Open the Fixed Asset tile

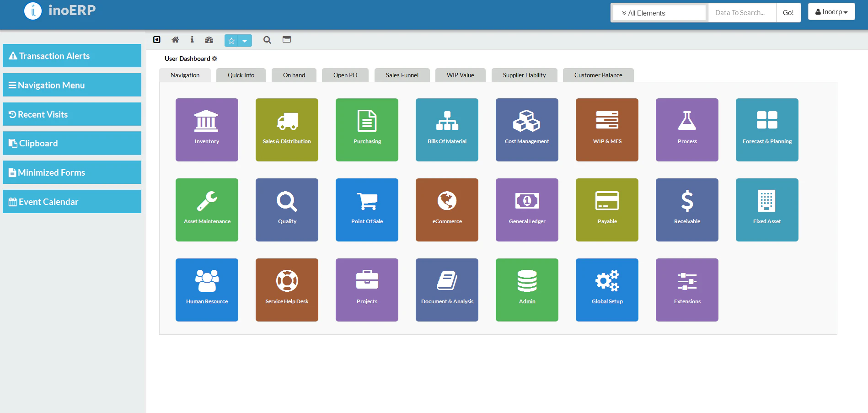[x=767, y=210]
